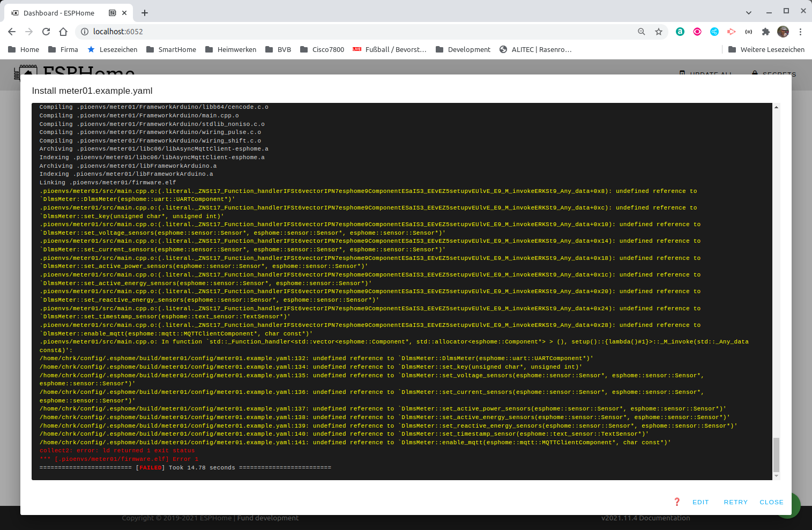The width and height of the screenshot is (812, 530).
Task: Open the extensions puzzle menu
Action: point(766,32)
